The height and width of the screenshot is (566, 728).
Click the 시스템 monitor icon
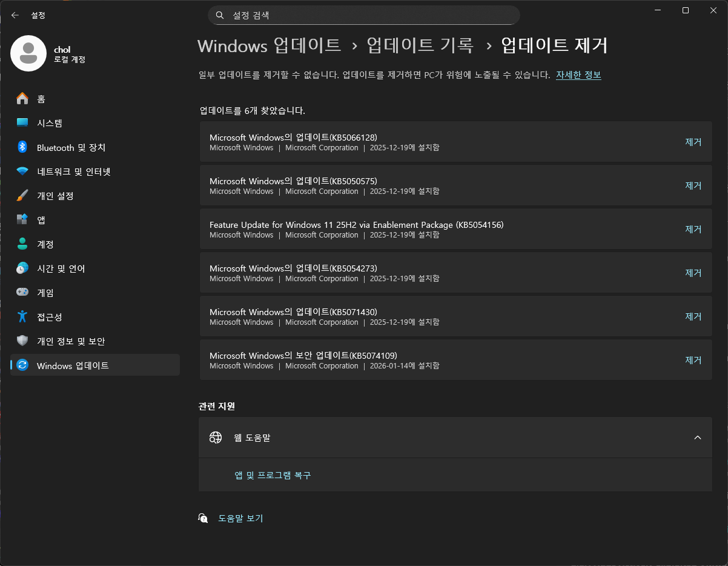22,123
